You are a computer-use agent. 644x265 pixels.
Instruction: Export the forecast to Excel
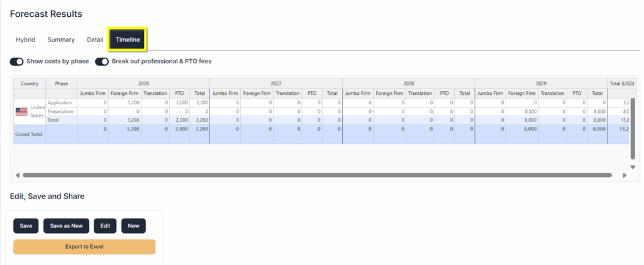pos(84,247)
